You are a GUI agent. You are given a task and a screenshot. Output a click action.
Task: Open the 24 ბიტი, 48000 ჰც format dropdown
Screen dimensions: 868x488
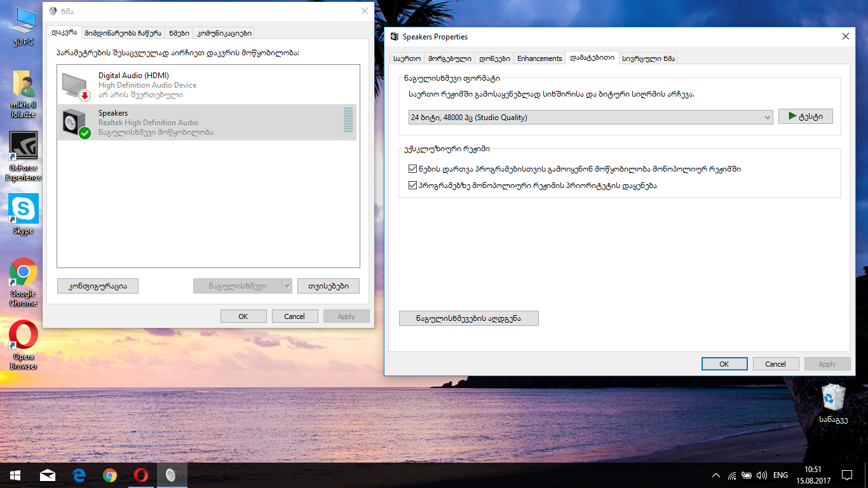pyautogui.click(x=591, y=117)
